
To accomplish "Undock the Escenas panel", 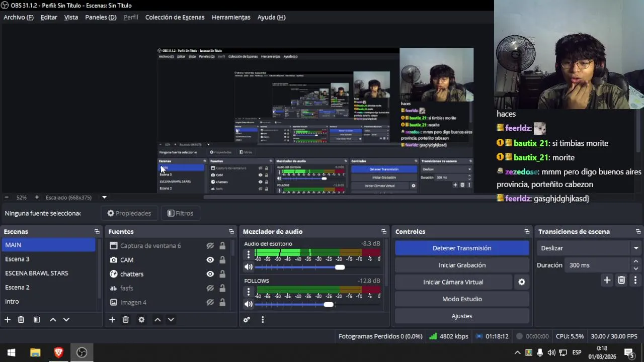I will (97, 232).
